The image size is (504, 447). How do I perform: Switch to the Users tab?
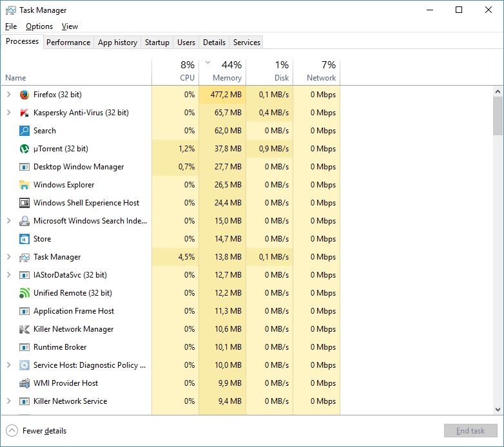pos(186,43)
